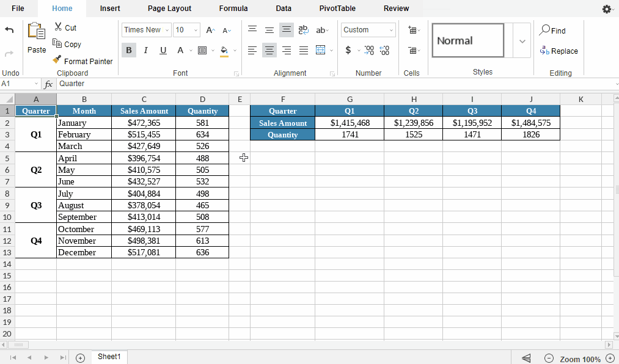Switch to the Insert ribbon tab

pyautogui.click(x=110, y=9)
